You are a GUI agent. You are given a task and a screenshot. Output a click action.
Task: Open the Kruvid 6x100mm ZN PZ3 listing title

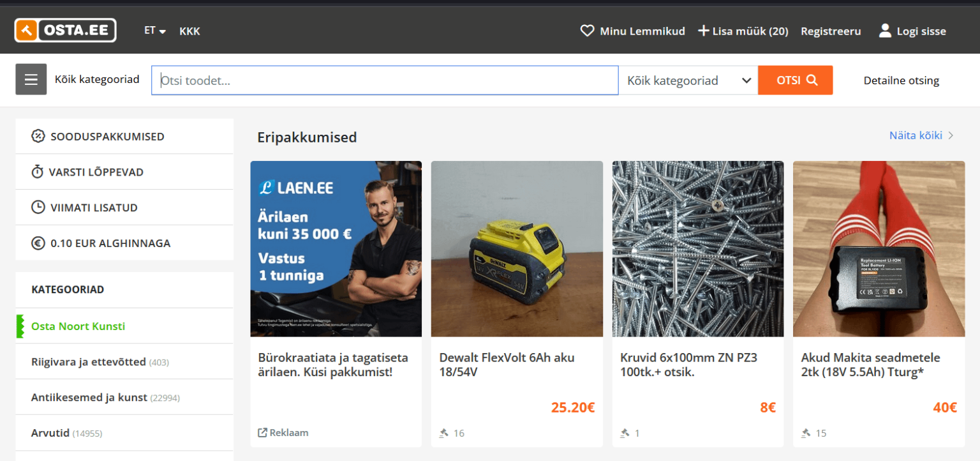click(688, 365)
